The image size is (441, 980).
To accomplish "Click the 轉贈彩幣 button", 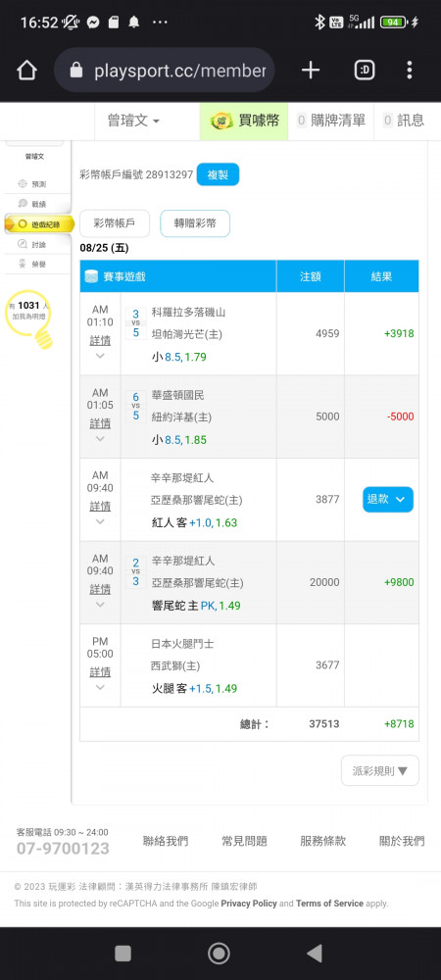I will [x=195, y=223].
